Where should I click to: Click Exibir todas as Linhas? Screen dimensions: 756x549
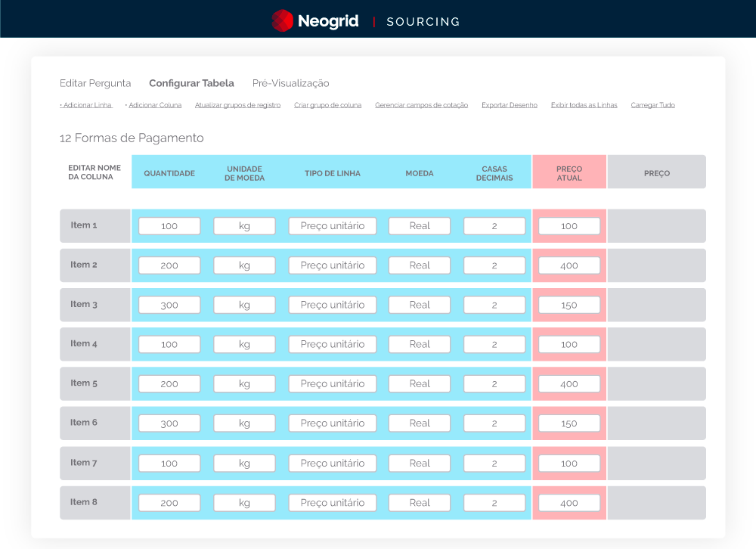click(584, 105)
